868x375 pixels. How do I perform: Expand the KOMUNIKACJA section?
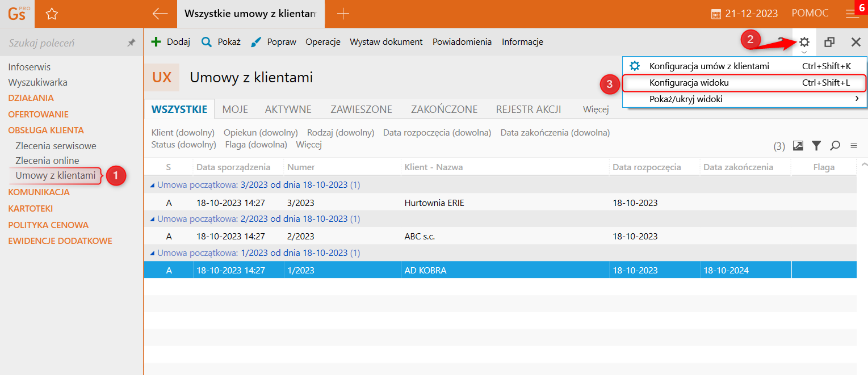point(39,192)
